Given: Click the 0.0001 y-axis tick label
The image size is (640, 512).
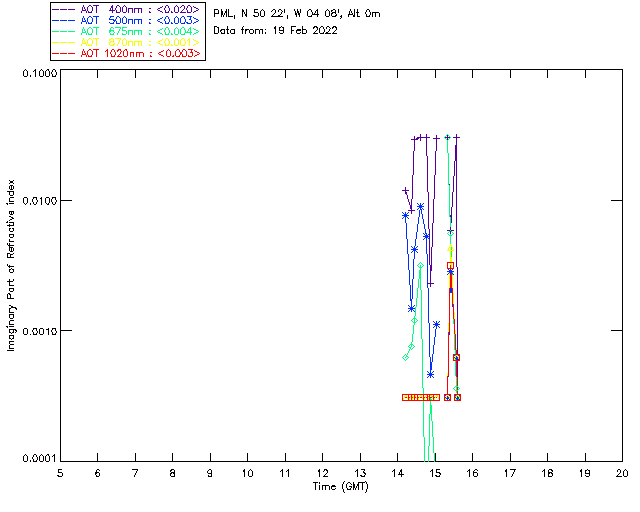Looking at the screenshot, I should (x=39, y=459).
